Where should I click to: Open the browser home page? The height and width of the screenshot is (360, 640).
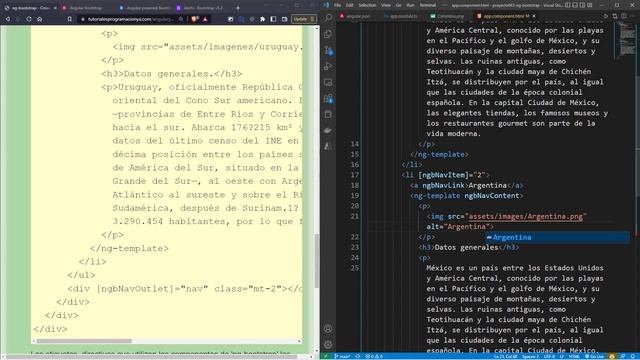[40, 19]
